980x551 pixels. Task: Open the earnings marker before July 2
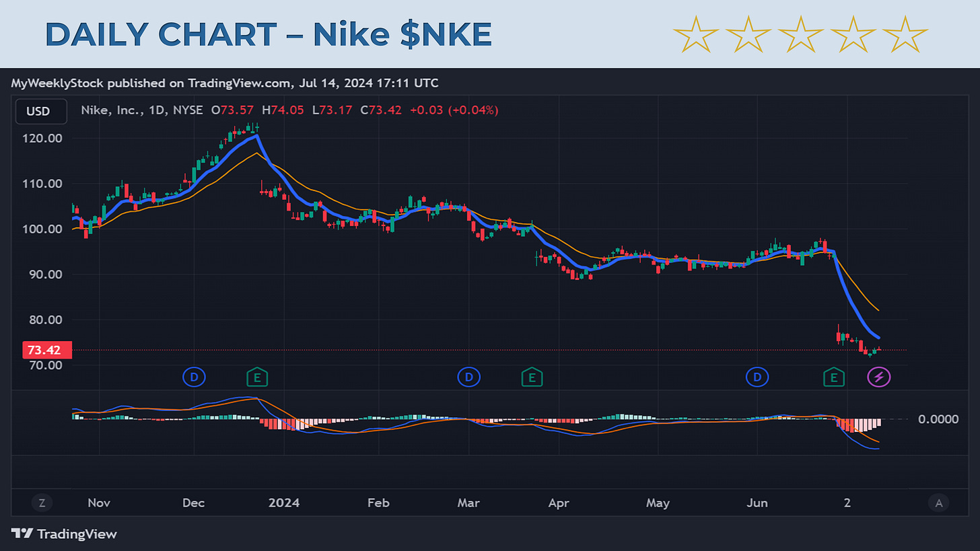(x=835, y=377)
